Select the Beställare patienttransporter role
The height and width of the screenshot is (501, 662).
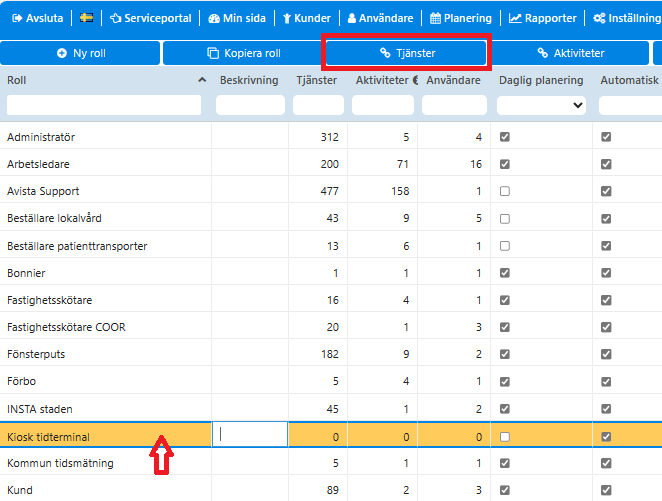pyautogui.click(x=77, y=246)
